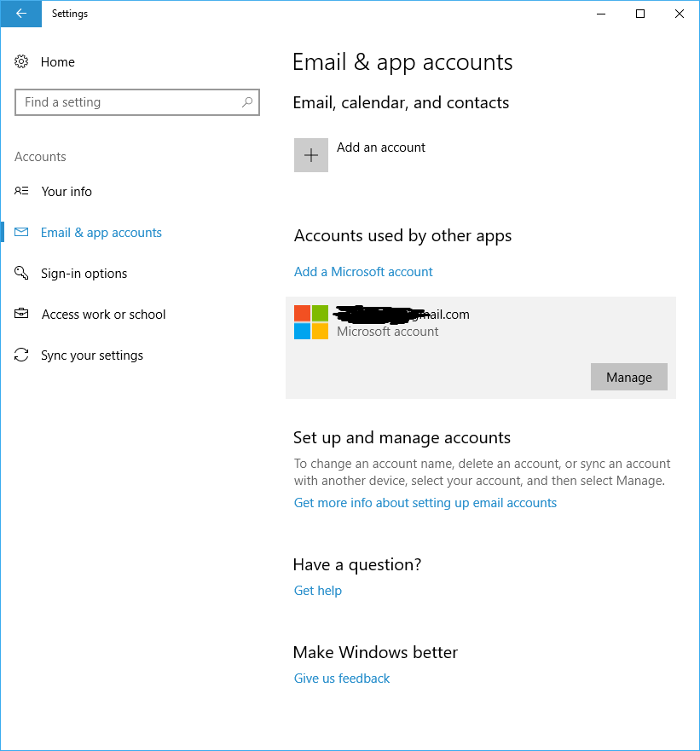The height and width of the screenshot is (751, 700).
Task: Click the Your info person icon
Action: (21, 191)
